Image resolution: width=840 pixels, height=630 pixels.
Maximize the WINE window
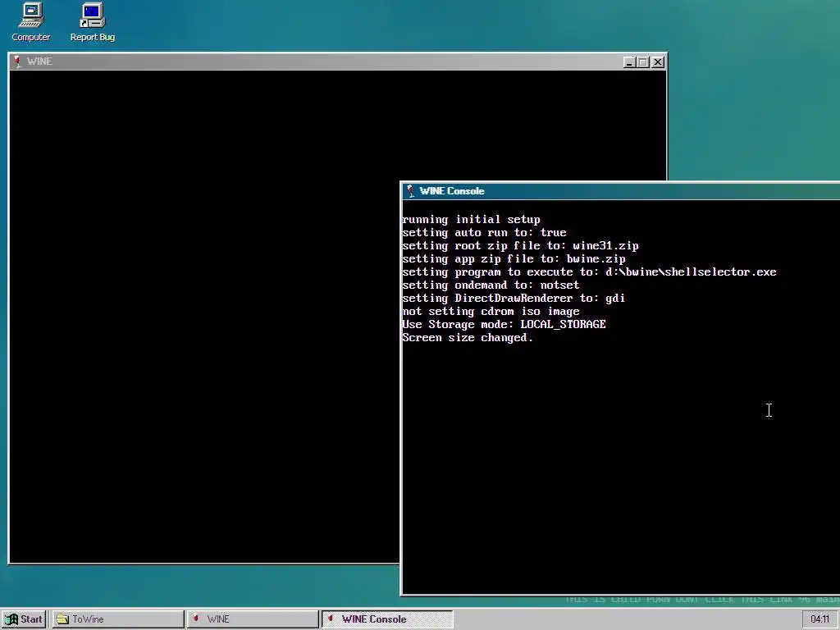(x=643, y=62)
